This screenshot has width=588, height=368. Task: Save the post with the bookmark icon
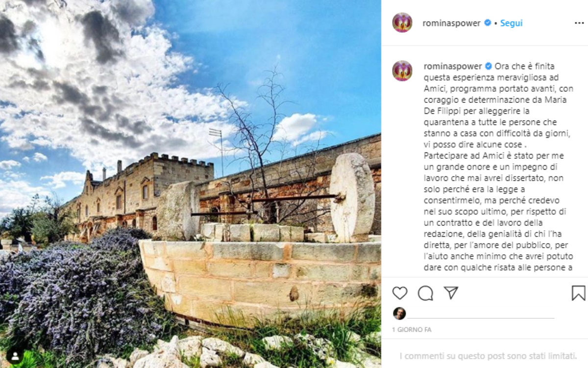[579, 293]
